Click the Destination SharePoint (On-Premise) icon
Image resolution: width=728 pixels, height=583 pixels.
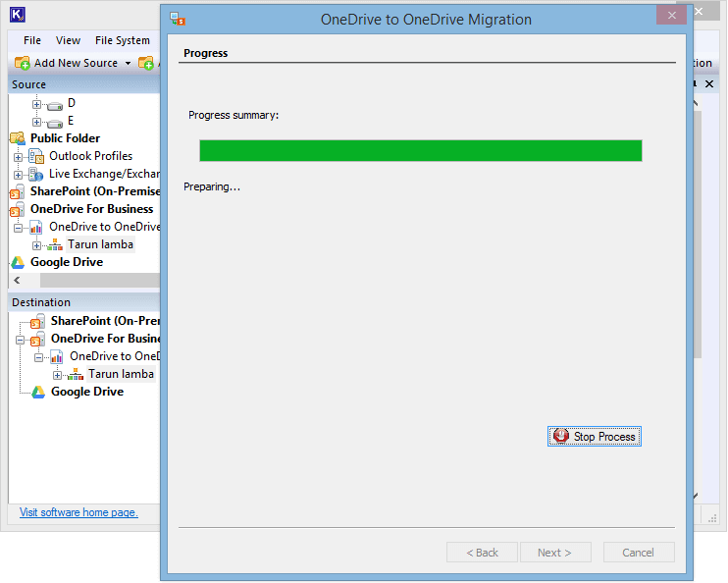(37, 321)
